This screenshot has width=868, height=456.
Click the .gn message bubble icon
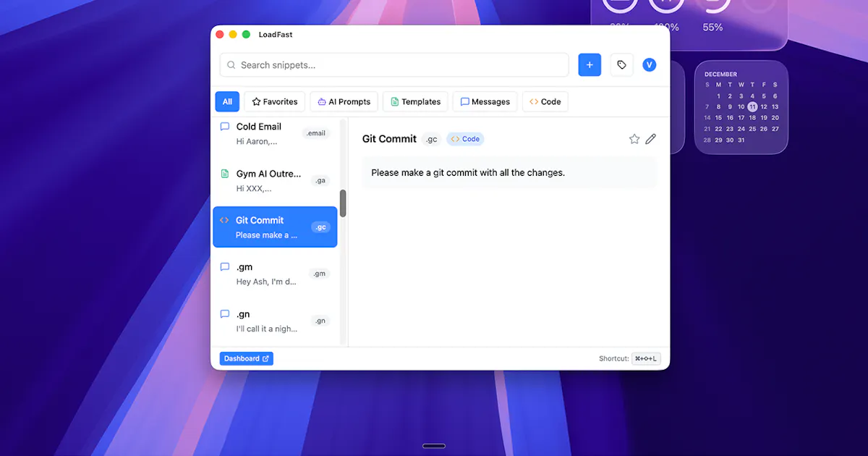[x=224, y=314]
